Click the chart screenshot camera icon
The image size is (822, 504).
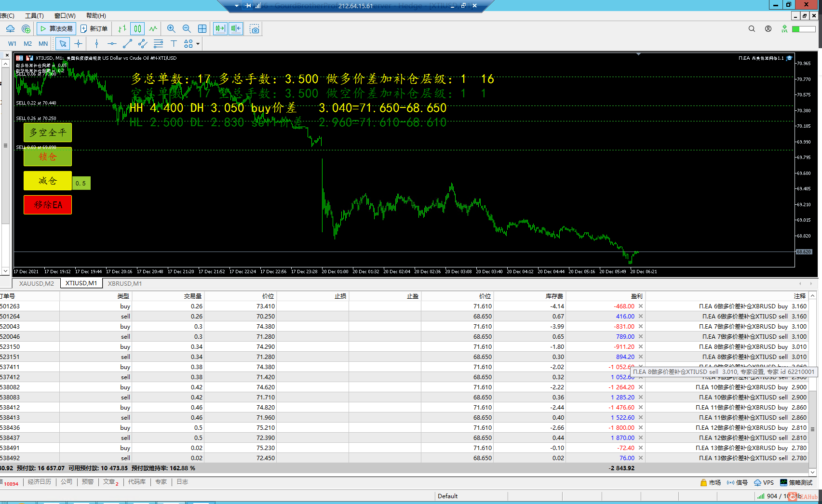pyautogui.click(x=255, y=29)
